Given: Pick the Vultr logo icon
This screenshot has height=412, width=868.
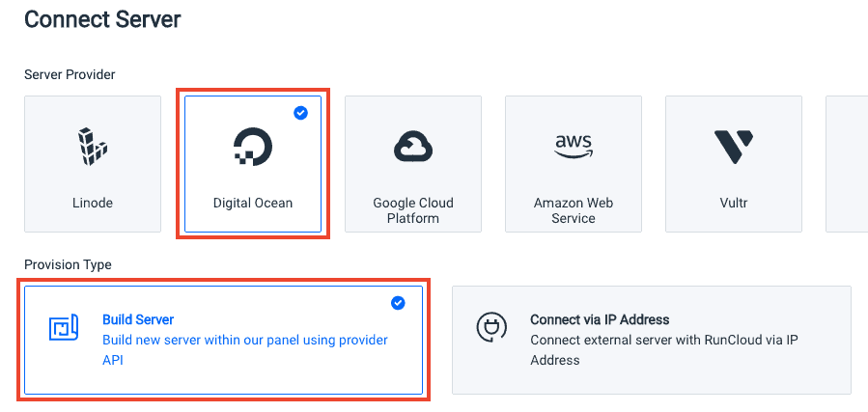Looking at the screenshot, I should 733,147.
